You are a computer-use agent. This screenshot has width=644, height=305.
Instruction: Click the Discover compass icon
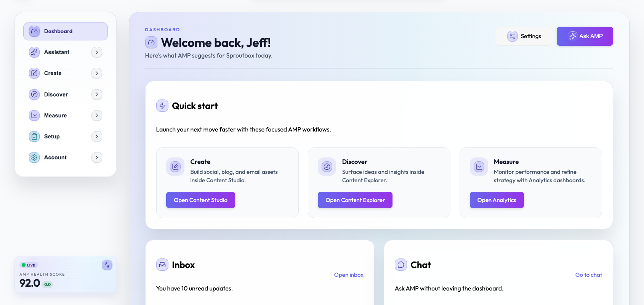tap(34, 94)
